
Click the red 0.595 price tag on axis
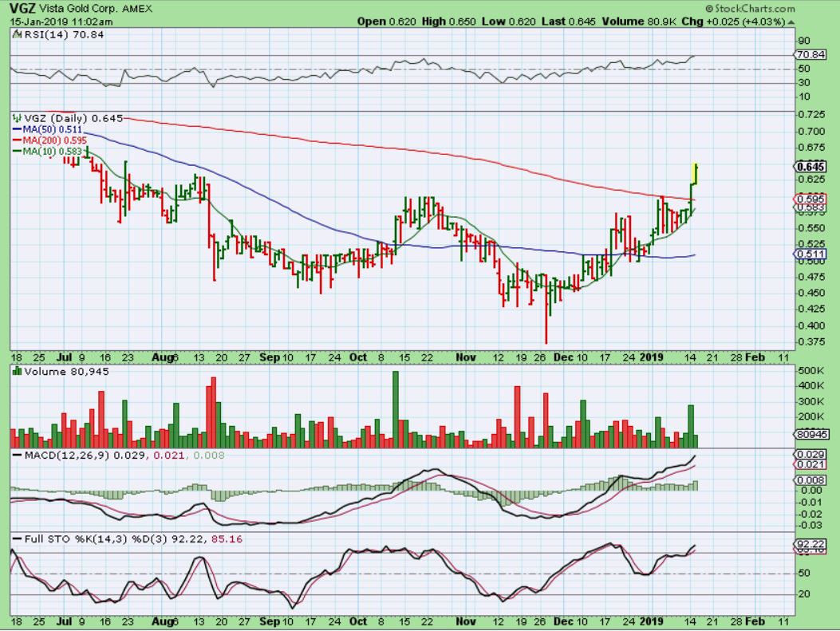tap(810, 199)
